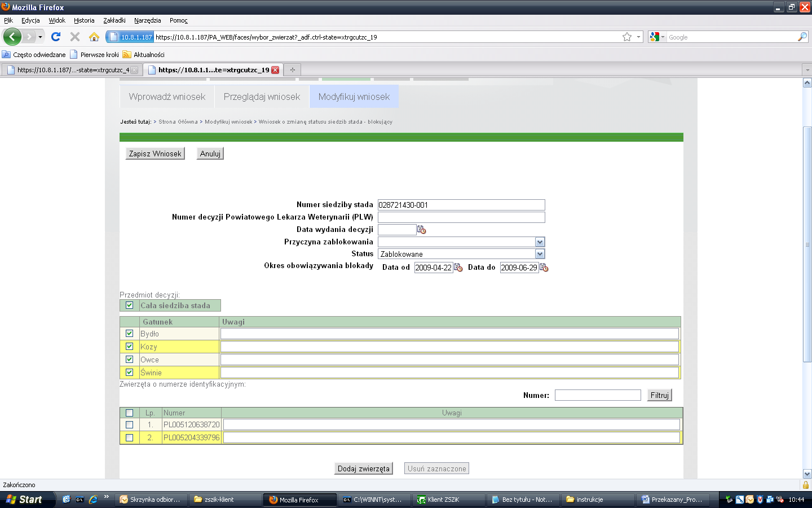
Task: Open calendar picker for Data od
Action: (x=458, y=268)
